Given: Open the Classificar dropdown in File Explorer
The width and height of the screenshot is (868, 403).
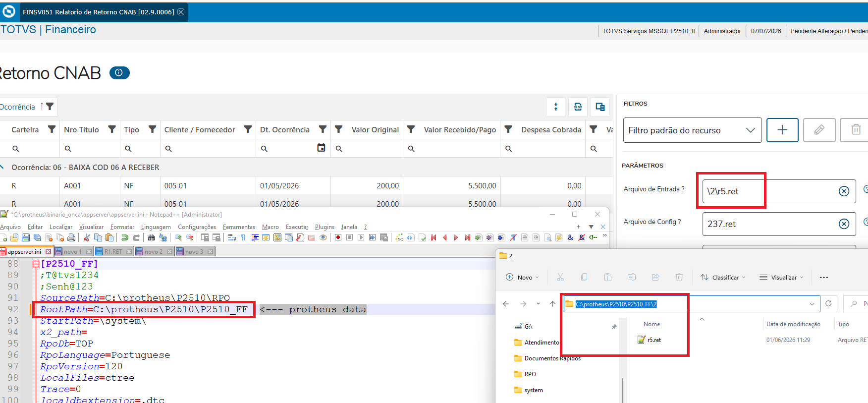Looking at the screenshot, I should [x=723, y=277].
